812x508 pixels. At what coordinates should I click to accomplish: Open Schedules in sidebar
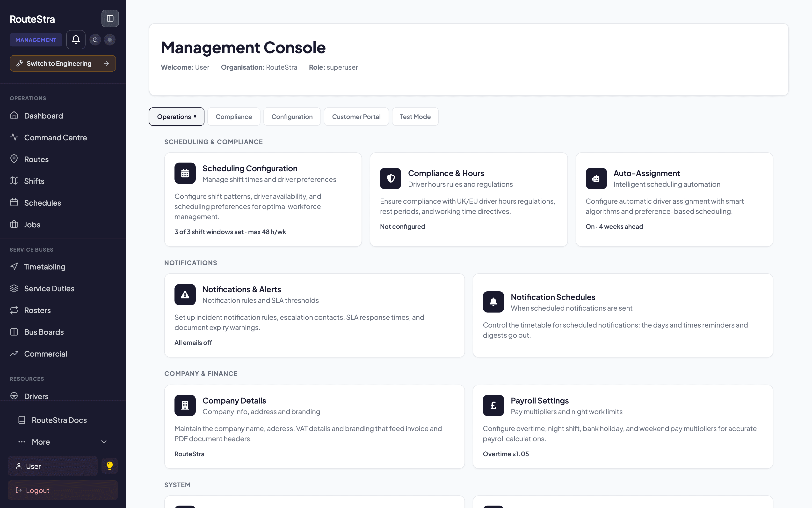click(63, 203)
